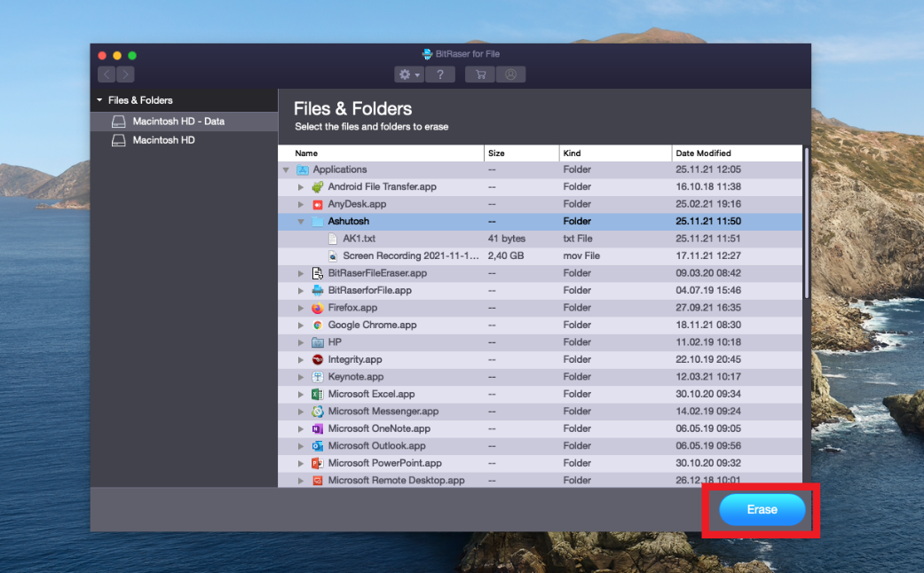Click the Keynote app icon
This screenshot has width=924, height=573.
click(318, 377)
